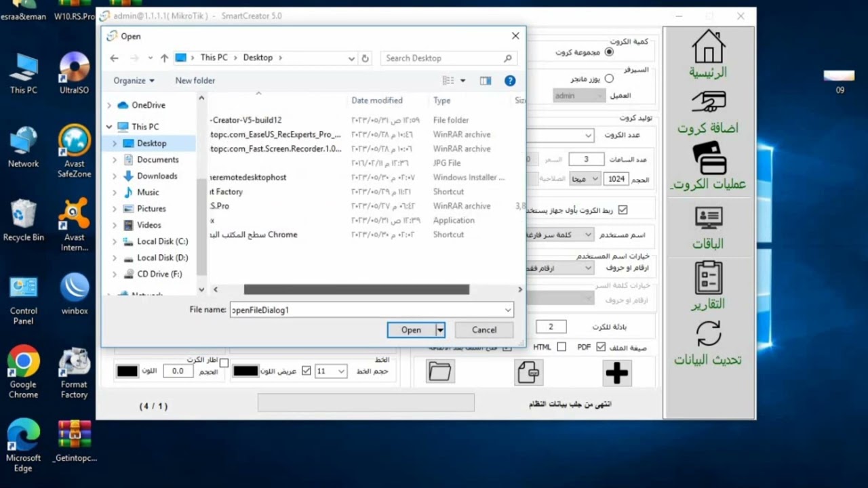Open font size 11 dropdown
This screenshot has height=488, width=868.
pyautogui.click(x=341, y=371)
